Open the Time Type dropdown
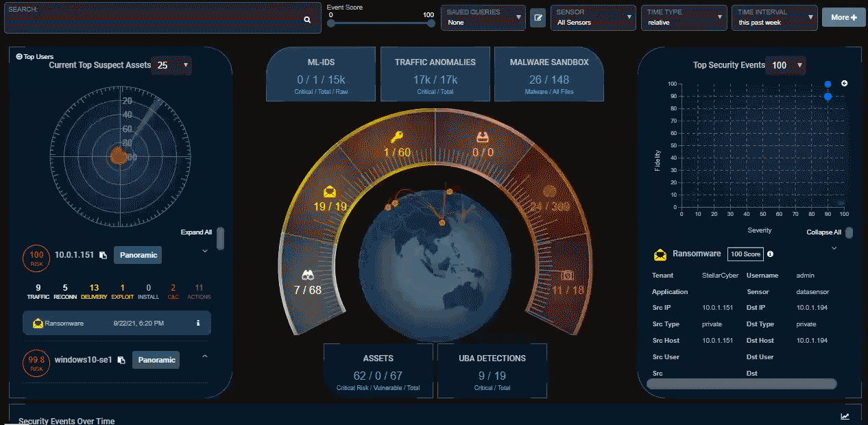 (684, 18)
